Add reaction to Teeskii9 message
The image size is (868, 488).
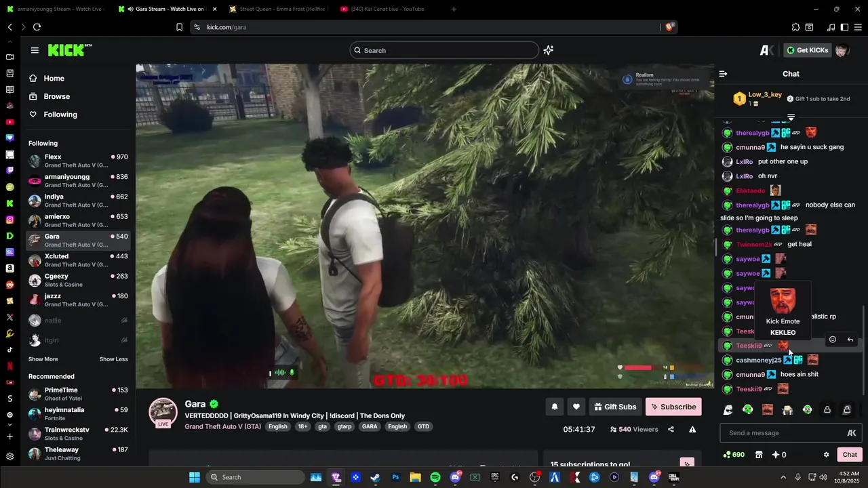[833, 340]
